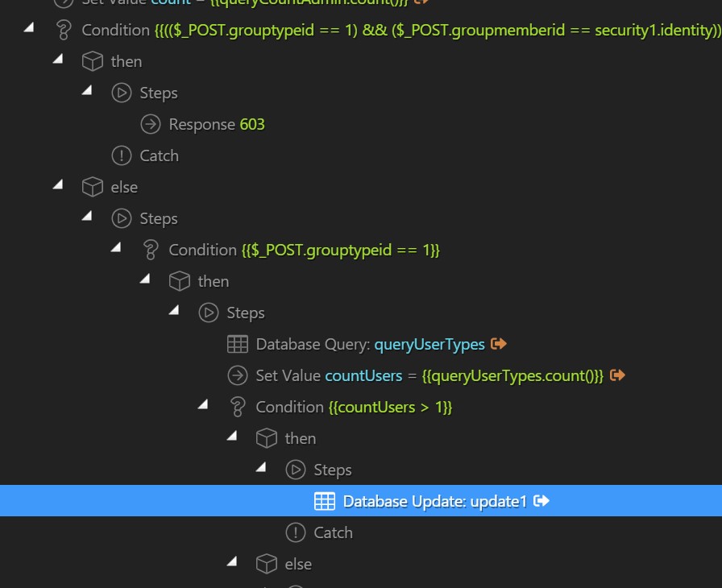Screen dimensions: 722x588
Task: Click exclamation icon of first Catch row
Action: (122, 155)
